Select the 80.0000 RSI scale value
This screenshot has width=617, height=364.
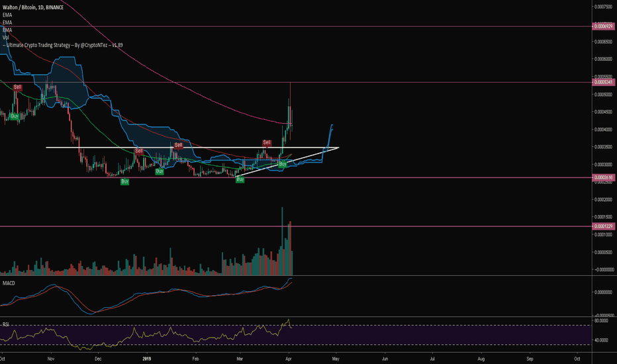(601, 321)
